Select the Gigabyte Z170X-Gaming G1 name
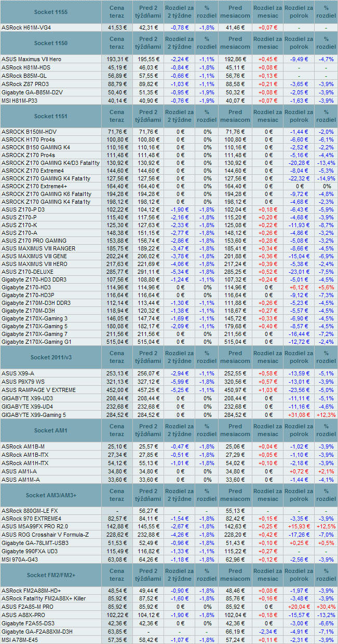 coord(36,342)
